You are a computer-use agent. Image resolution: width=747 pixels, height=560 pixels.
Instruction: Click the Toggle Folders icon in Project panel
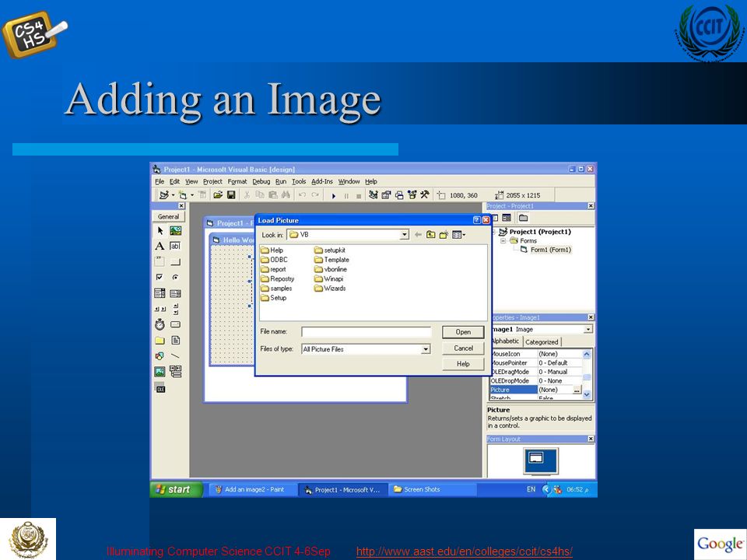[x=524, y=218]
